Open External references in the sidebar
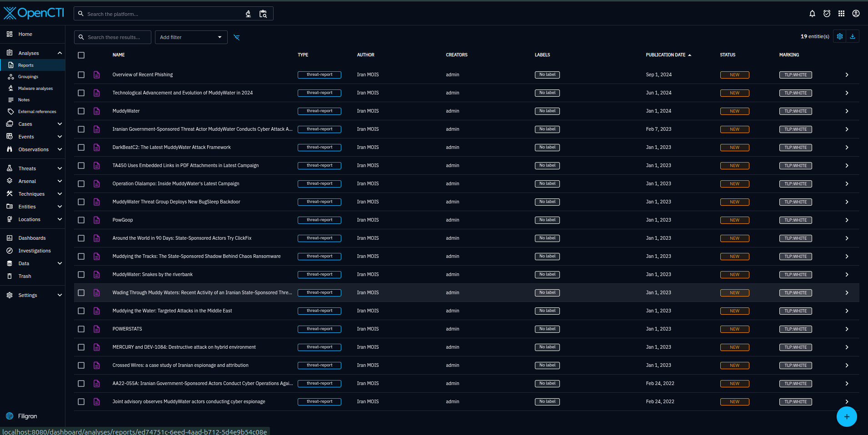The image size is (868, 435). coord(32,112)
